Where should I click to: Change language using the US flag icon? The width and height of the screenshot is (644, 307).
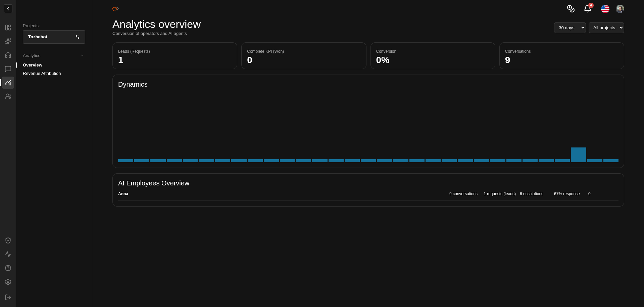coord(605,9)
